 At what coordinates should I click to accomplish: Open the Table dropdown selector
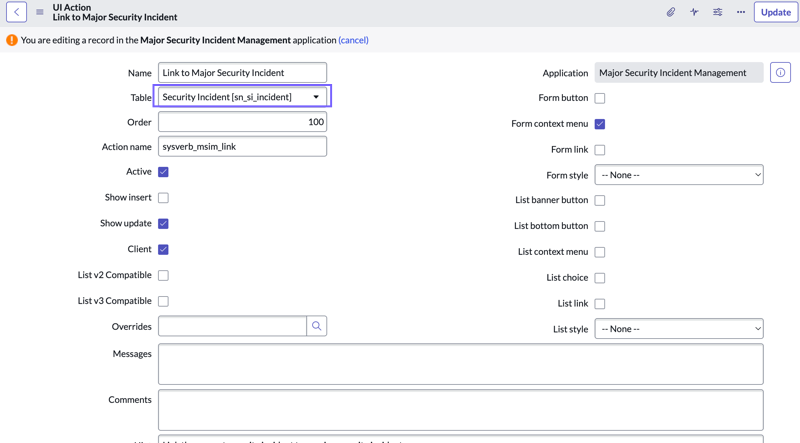242,96
